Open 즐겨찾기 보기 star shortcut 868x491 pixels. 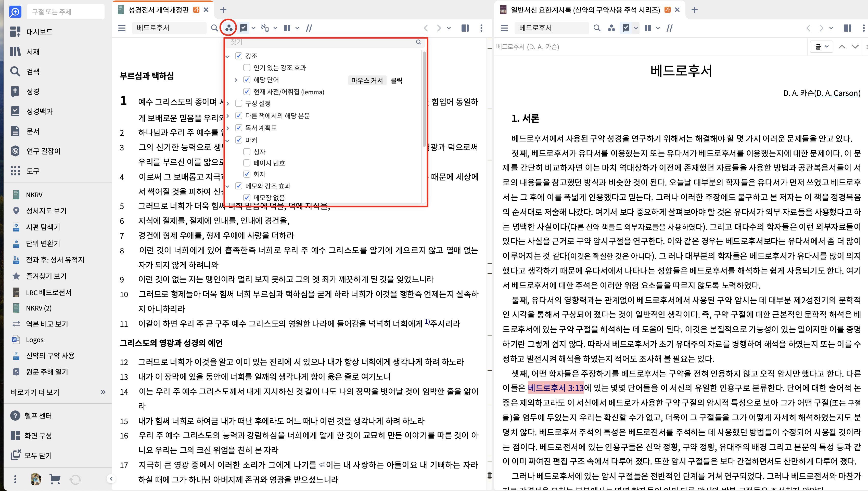(x=40, y=276)
